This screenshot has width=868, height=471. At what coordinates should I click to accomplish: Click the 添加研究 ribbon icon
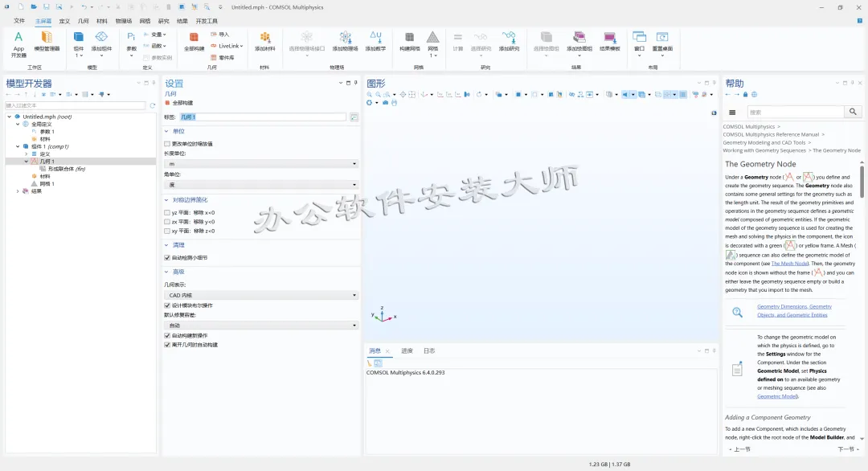(x=509, y=42)
